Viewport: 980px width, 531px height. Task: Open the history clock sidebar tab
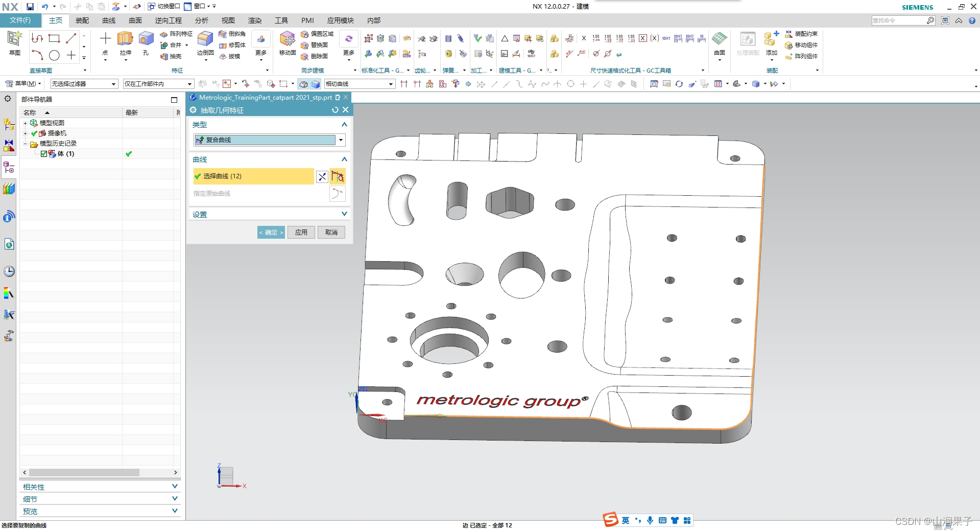(x=9, y=271)
